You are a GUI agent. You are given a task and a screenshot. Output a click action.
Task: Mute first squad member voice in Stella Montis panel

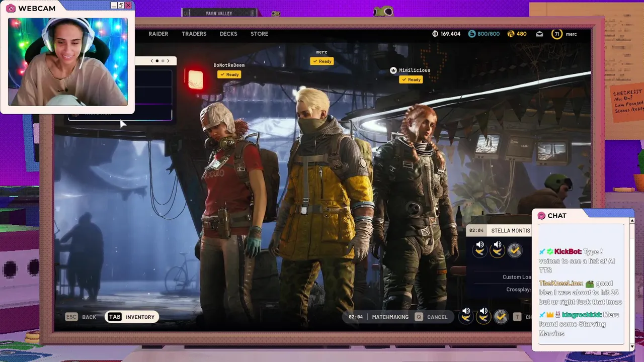pos(480,249)
